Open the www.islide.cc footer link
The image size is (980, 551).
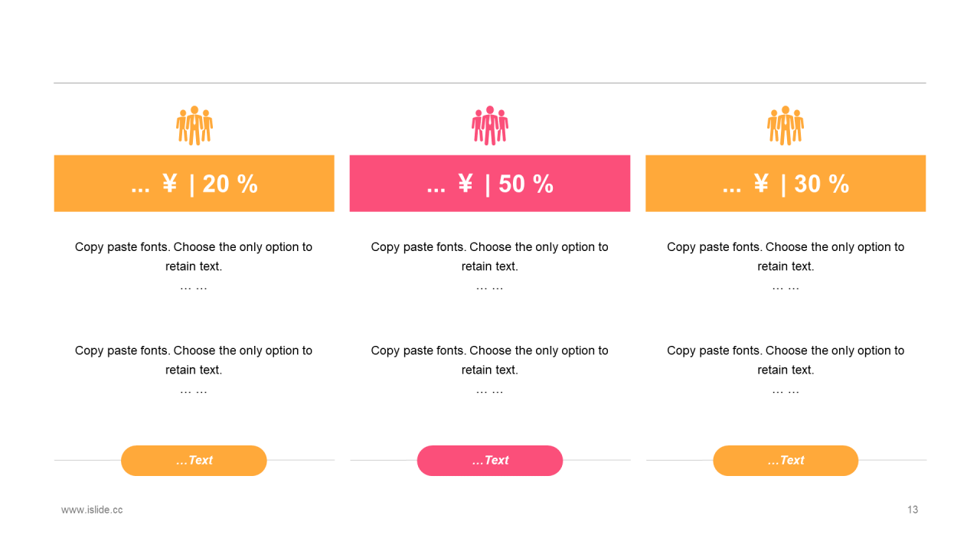coord(92,510)
